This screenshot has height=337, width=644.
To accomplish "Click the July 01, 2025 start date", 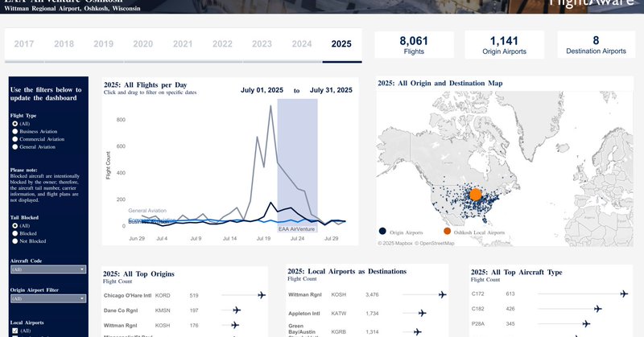I will pos(262,90).
